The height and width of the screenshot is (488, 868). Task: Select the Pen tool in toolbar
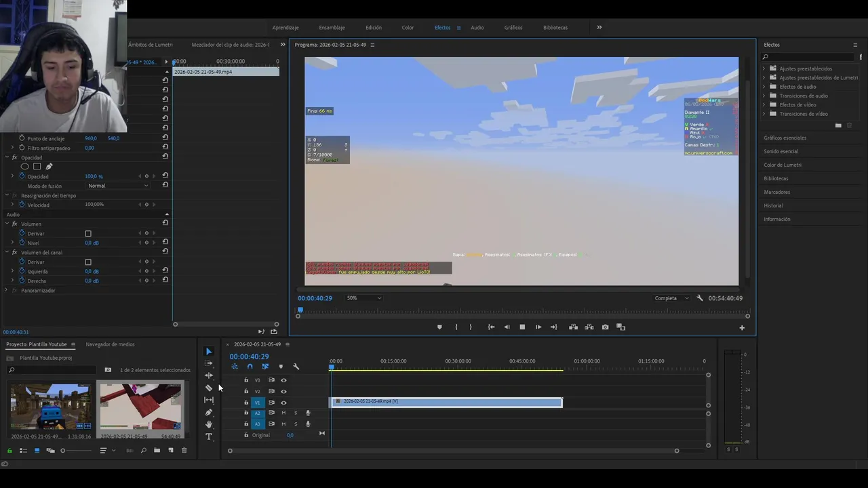point(209,412)
